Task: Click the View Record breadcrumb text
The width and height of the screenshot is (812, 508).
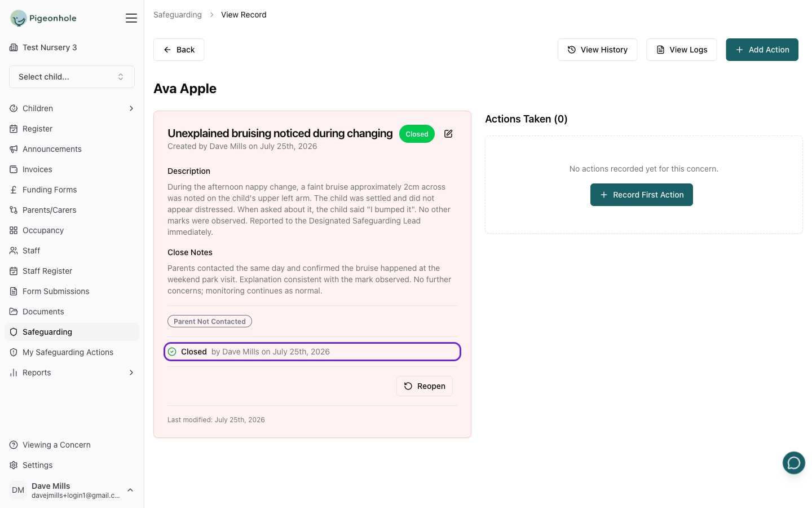Action: pos(244,15)
